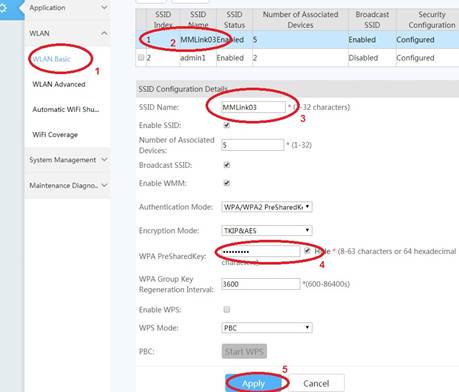
Task: Toggle the Enable WMM checkbox
Action: tap(227, 183)
